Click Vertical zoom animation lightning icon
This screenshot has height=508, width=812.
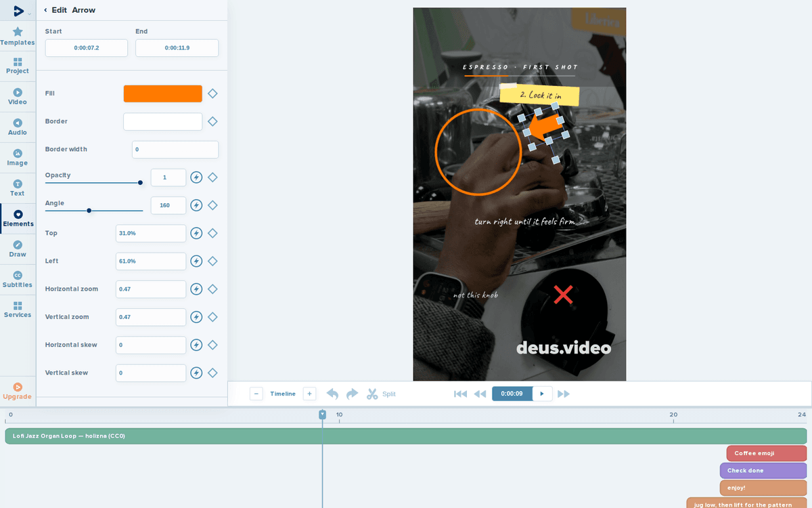click(x=196, y=317)
